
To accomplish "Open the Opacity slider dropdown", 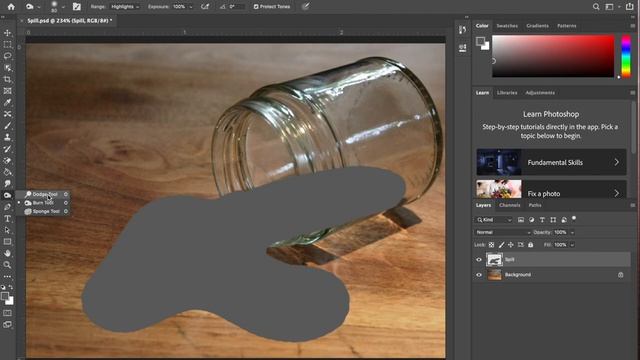I will [572, 232].
